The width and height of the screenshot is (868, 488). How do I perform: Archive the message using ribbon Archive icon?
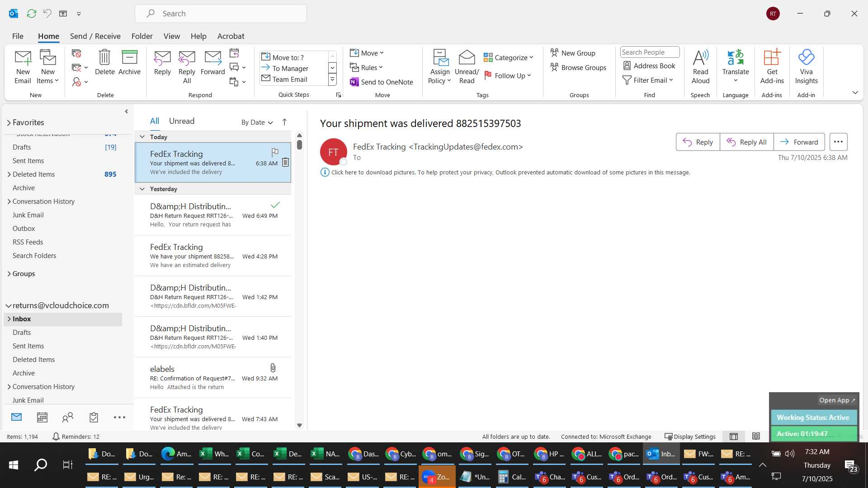point(129,62)
